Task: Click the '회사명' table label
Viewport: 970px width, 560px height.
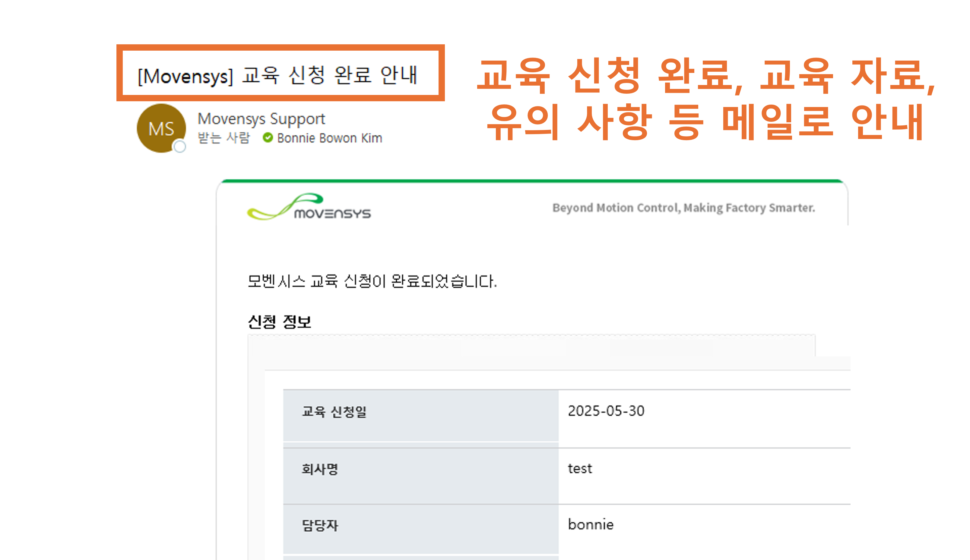Action: tap(320, 469)
